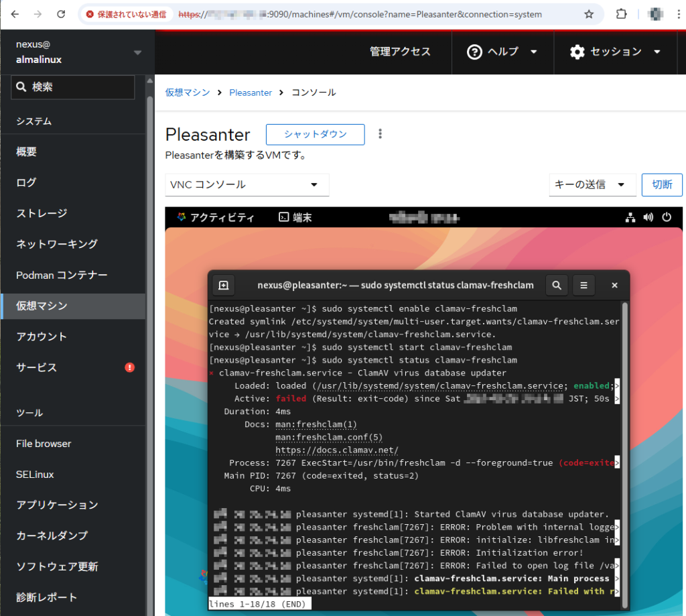
Task: Expand the ヘルプ menu
Action: [503, 52]
